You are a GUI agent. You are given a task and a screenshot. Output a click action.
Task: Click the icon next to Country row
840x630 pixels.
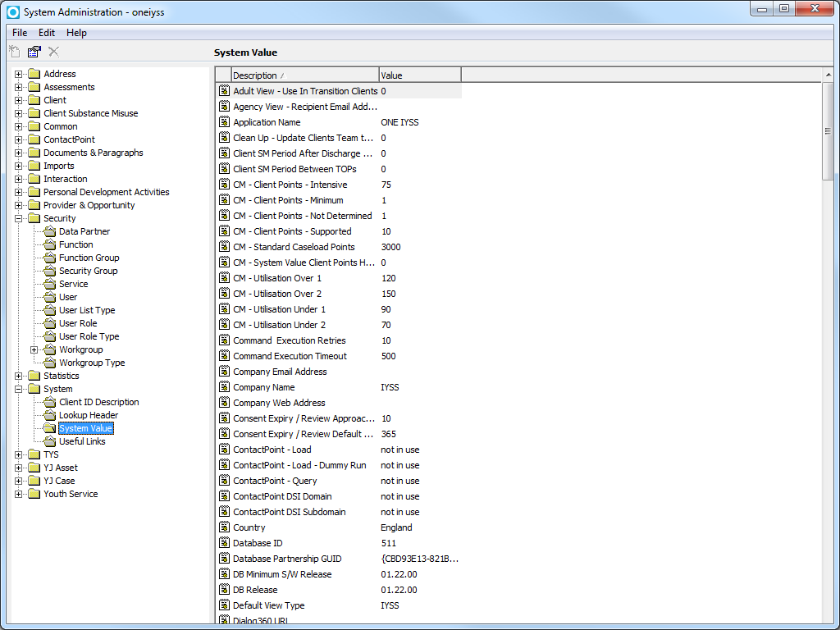pyautogui.click(x=224, y=527)
